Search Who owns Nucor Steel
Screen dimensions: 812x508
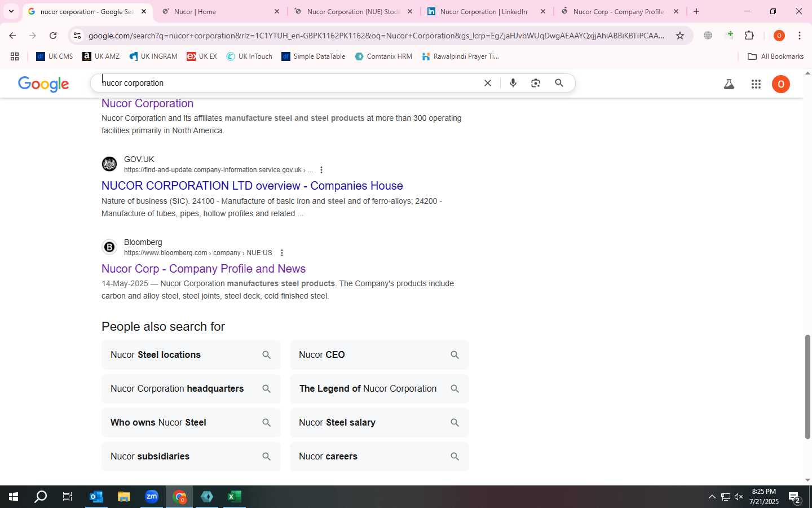[x=191, y=423]
